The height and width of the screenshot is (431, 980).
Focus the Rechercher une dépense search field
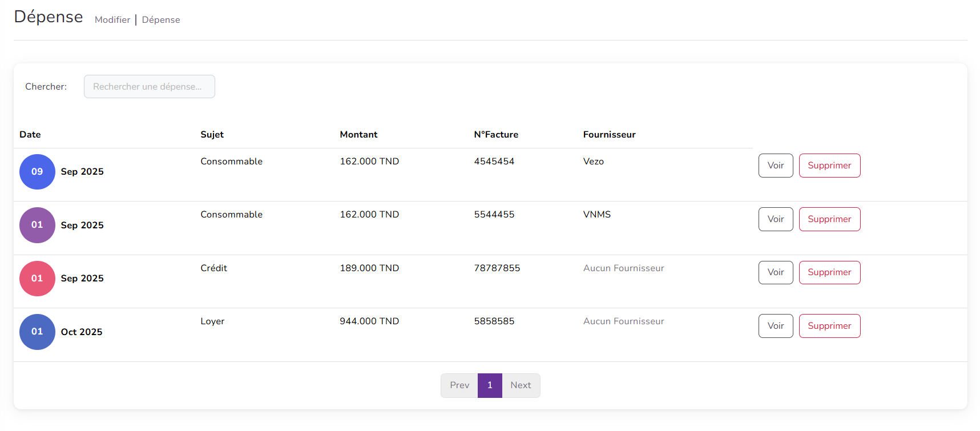[149, 87]
